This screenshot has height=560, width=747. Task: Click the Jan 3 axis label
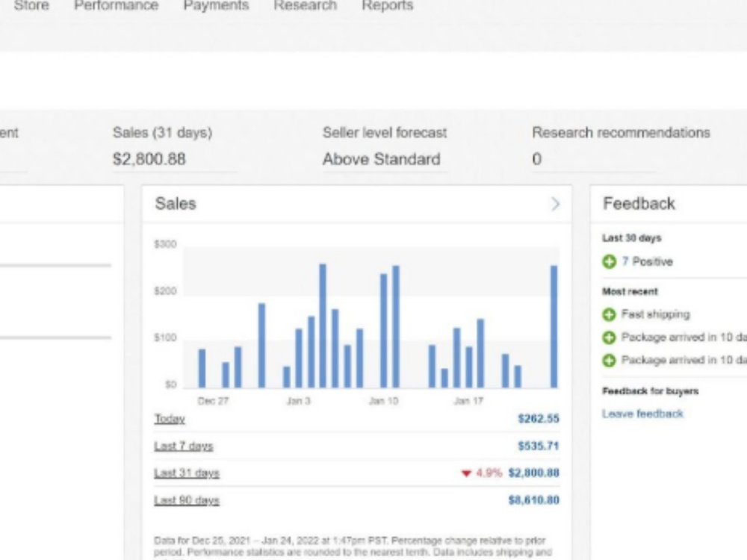298,401
